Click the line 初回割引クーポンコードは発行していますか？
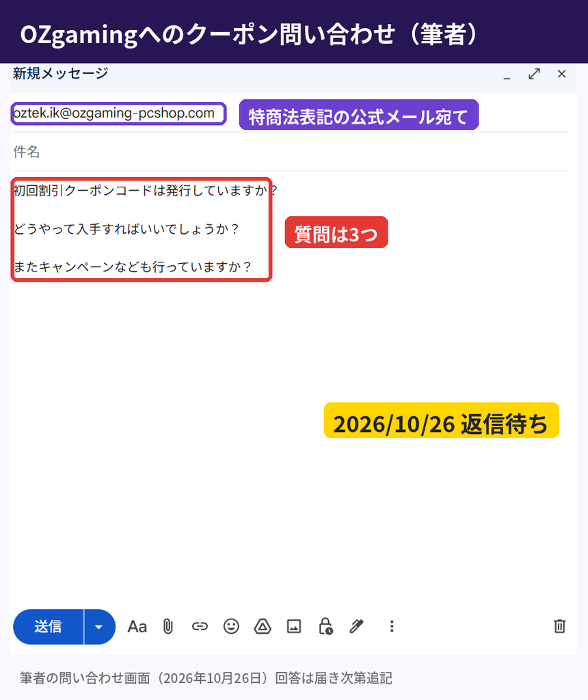Screen dimensions: 588x700 pyautogui.click(x=146, y=191)
